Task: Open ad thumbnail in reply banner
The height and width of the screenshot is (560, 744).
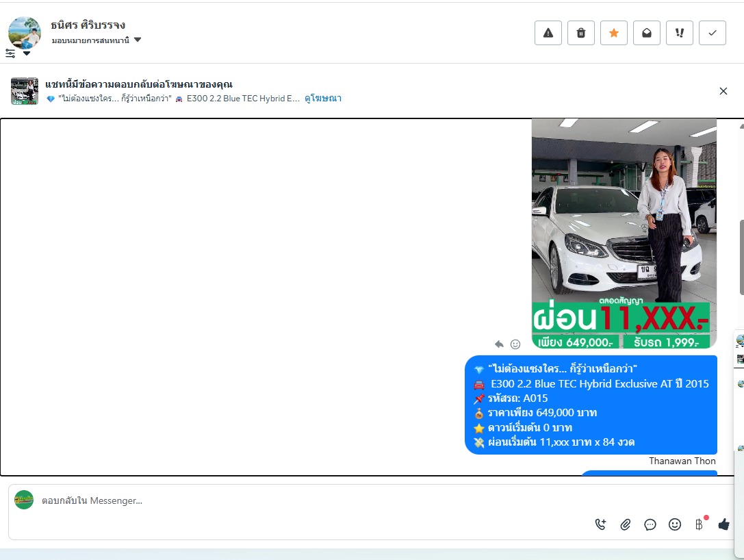Action: click(25, 91)
